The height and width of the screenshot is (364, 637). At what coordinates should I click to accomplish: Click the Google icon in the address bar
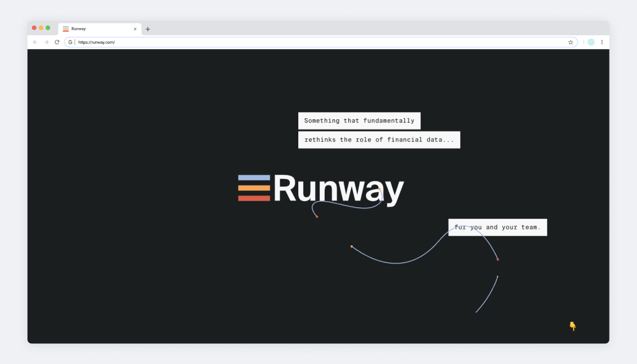pyautogui.click(x=70, y=42)
